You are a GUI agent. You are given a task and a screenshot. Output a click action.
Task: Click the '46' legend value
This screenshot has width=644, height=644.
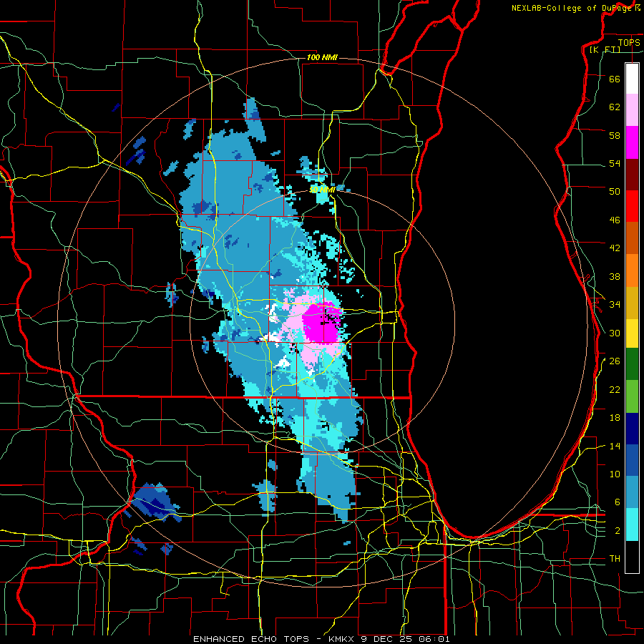tap(615, 220)
